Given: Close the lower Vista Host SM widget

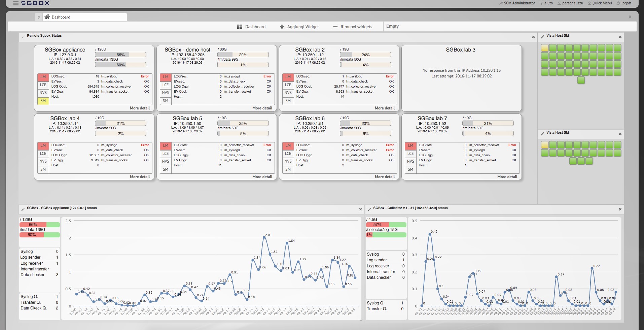Looking at the screenshot, I should pos(620,134).
